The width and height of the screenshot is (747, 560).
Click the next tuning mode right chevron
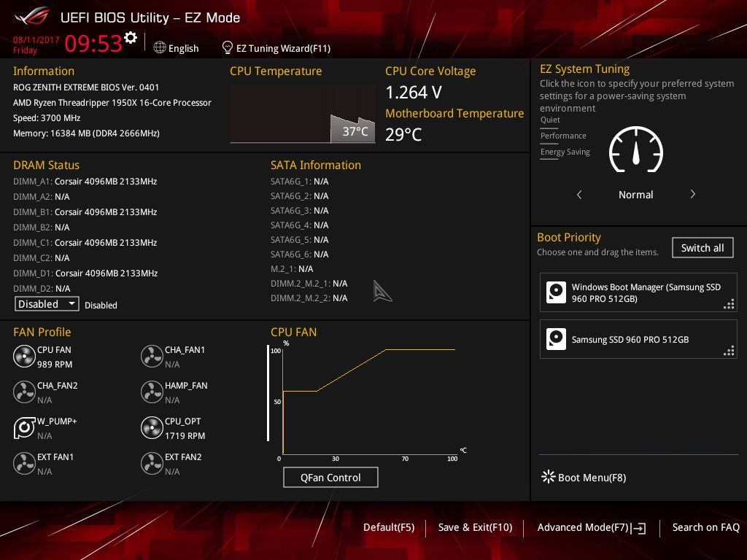tap(693, 194)
